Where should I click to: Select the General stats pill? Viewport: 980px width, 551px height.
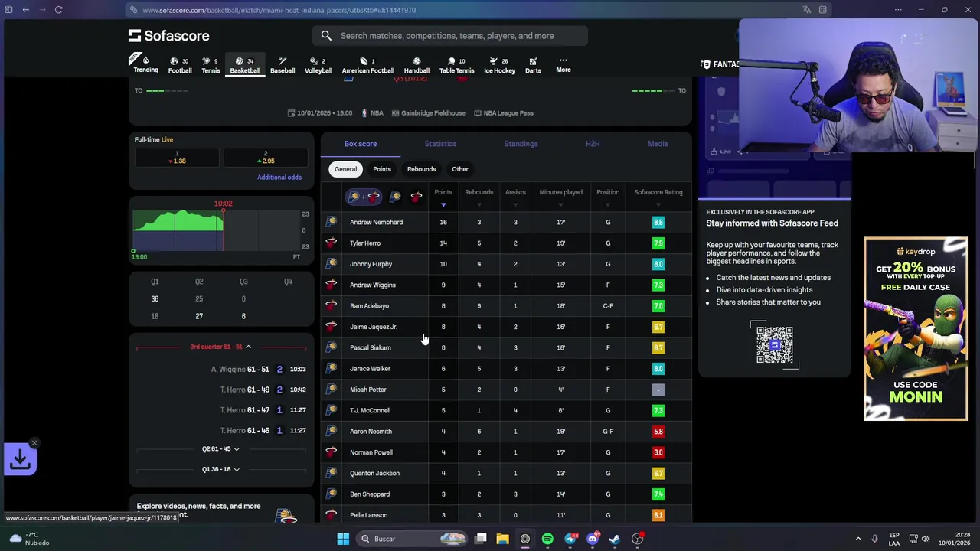(x=345, y=169)
